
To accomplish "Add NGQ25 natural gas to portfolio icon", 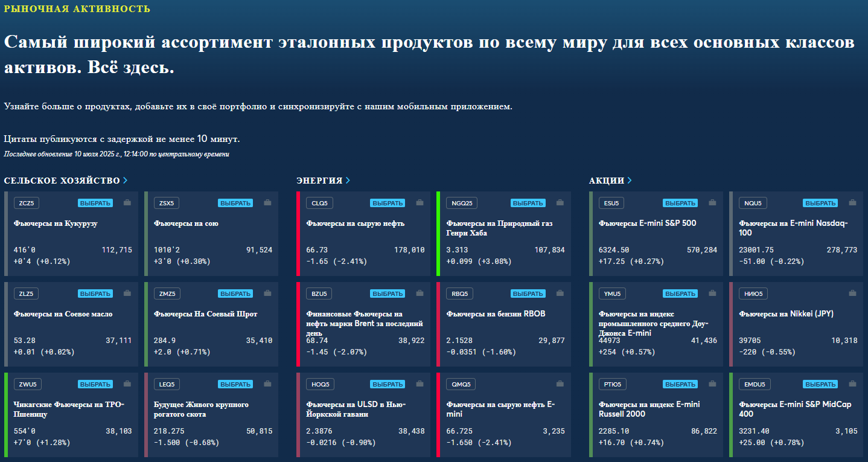I will [x=559, y=203].
